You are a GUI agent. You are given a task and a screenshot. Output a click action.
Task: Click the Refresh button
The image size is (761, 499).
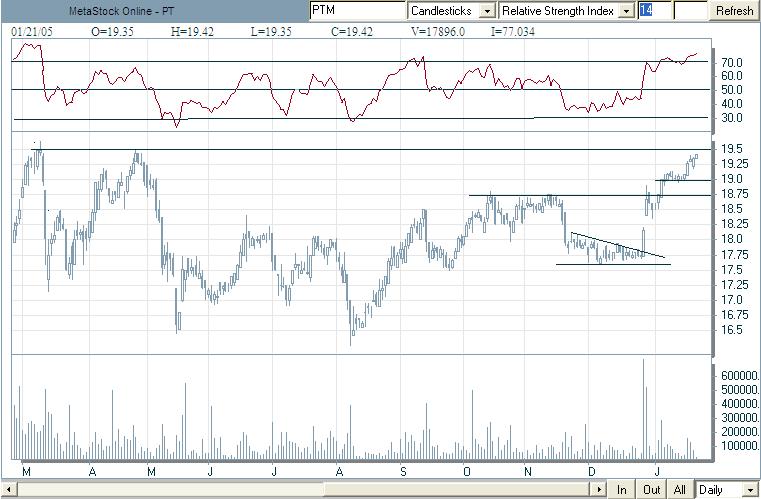pyautogui.click(x=734, y=11)
